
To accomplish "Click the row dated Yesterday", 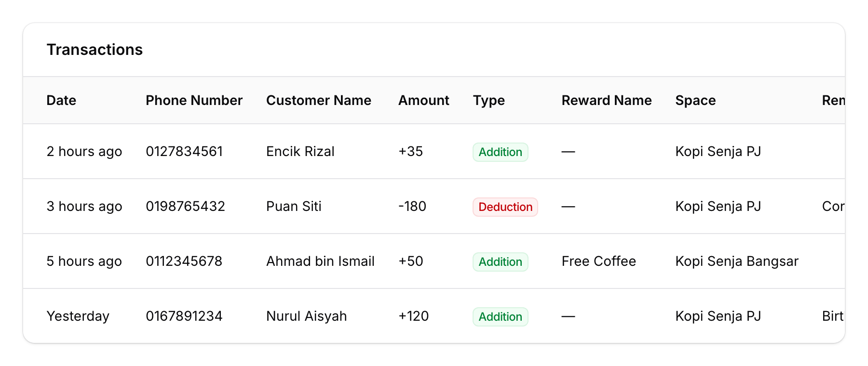I will coord(78,316).
